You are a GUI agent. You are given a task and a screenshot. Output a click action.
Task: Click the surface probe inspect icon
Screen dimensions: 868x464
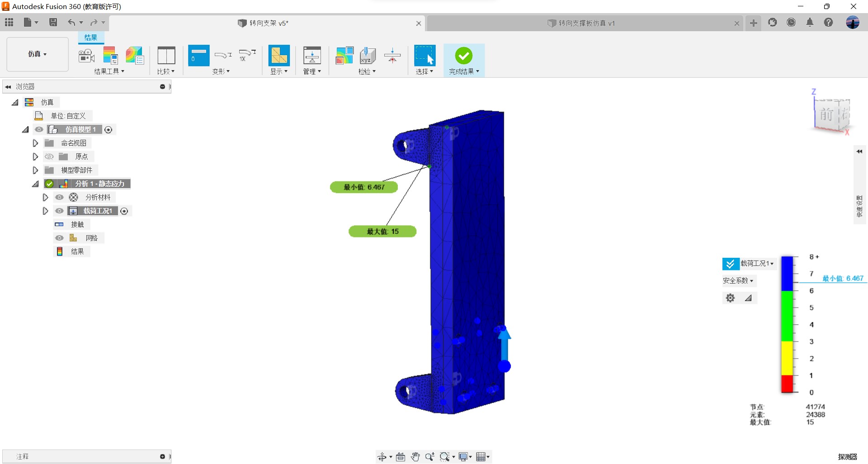point(344,56)
